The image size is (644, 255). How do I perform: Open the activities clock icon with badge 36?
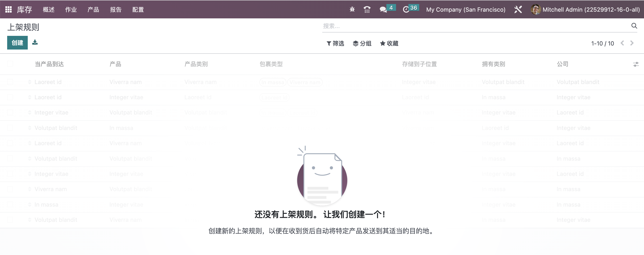pyautogui.click(x=411, y=9)
